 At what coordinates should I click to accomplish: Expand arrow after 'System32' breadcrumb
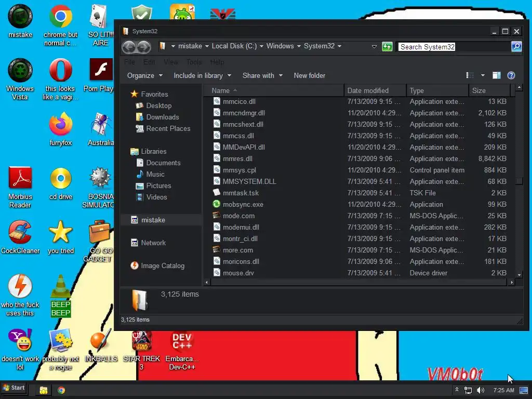coord(339,46)
